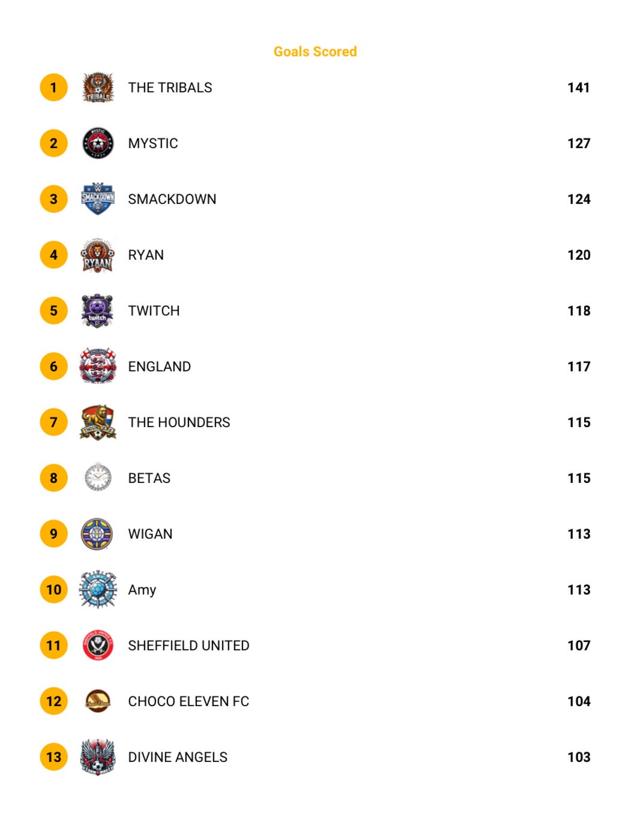The width and height of the screenshot is (640, 840).
Task: Open THE TRIBALS team name
Action: [x=170, y=88]
